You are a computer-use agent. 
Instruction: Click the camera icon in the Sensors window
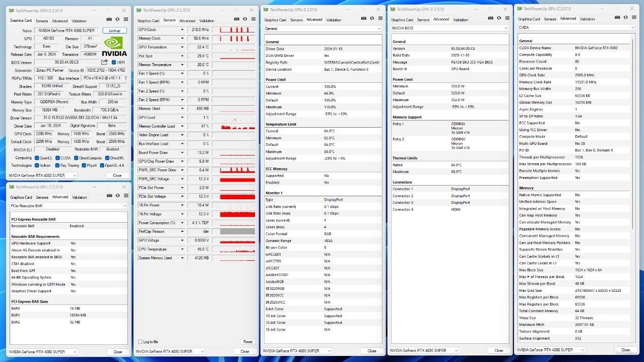point(236,19)
